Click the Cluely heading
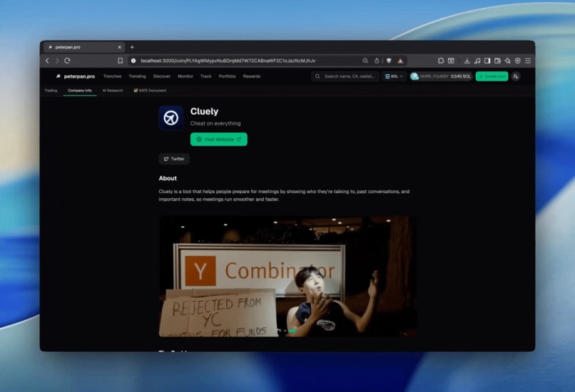This screenshot has width=575, height=392. click(x=204, y=111)
